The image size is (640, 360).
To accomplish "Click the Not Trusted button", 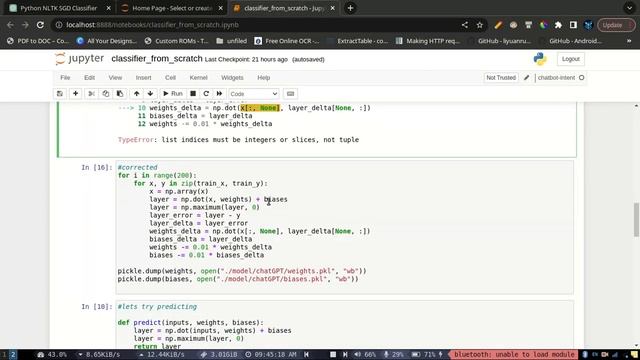I will coord(501,78).
